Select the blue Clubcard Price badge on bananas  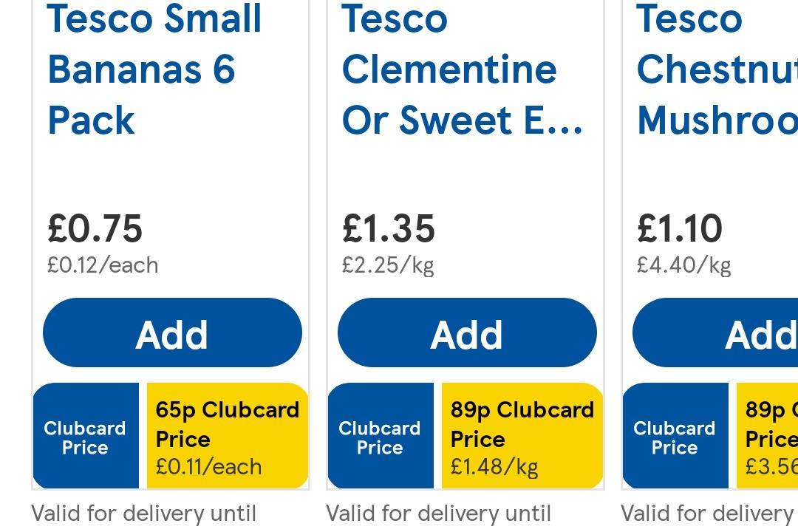click(85, 436)
